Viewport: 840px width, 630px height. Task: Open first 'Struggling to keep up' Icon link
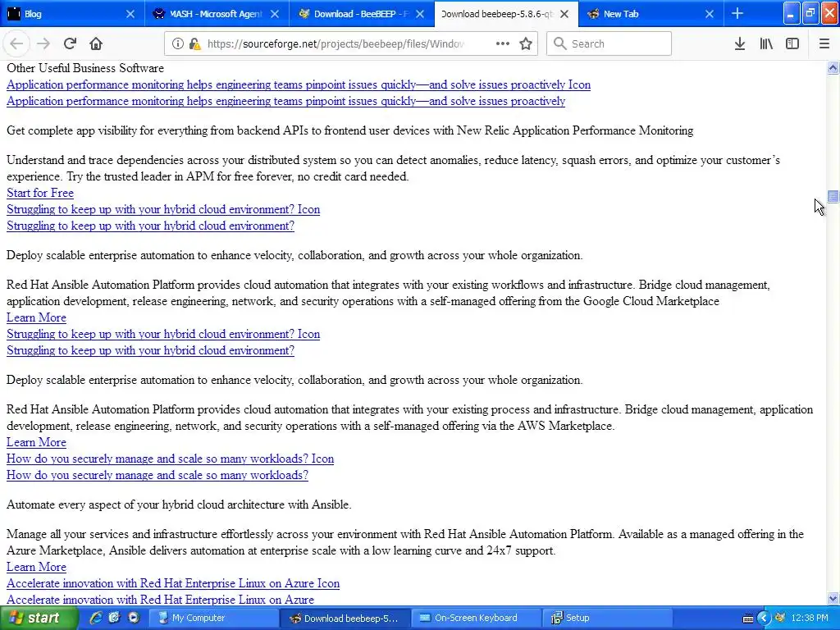[x=163, y=209]
